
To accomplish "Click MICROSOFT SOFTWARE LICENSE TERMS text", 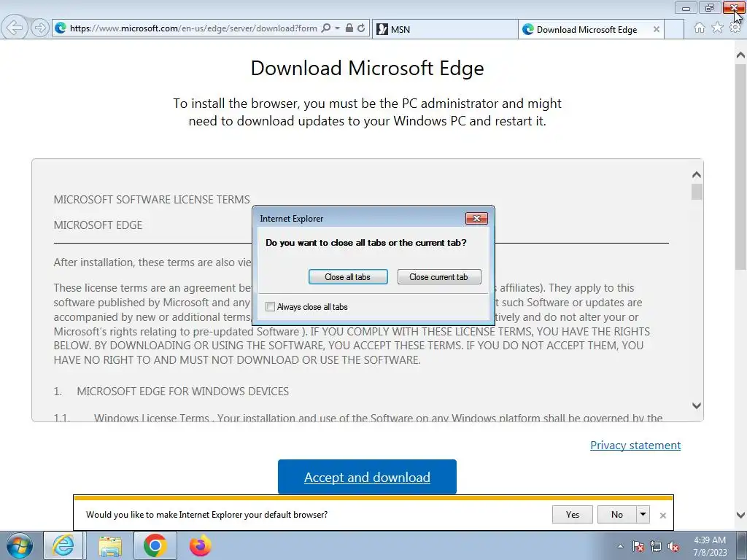I will (152, 200).
